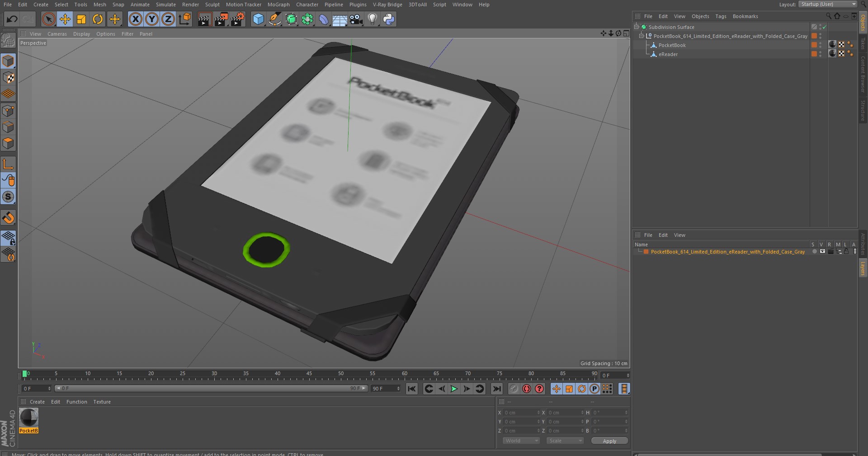
Task: Toggle Z axis lock
Action: [168, 19]
